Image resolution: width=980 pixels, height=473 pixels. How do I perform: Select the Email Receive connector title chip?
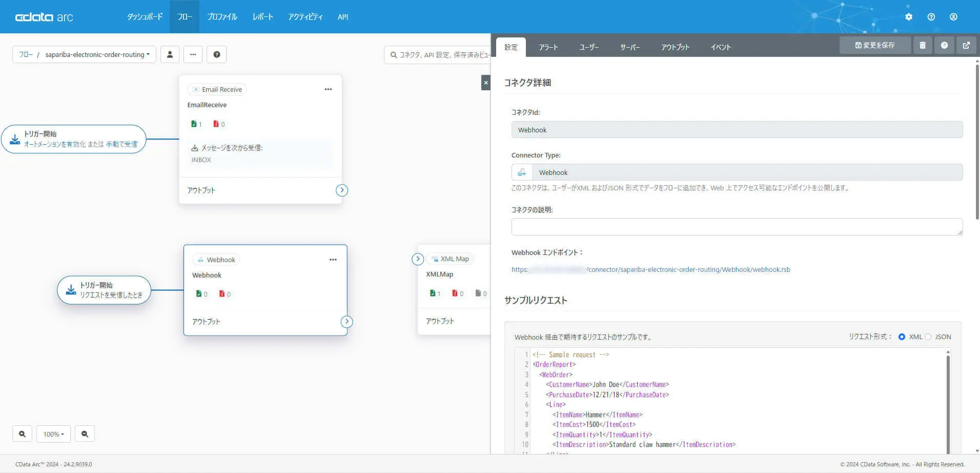(217, 89)
